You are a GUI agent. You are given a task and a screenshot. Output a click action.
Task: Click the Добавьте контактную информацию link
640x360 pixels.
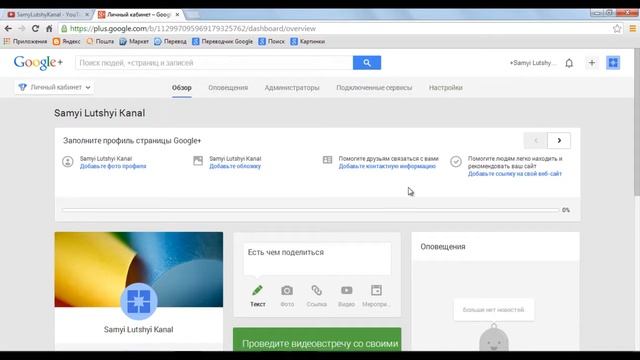[x=387, y=166]
